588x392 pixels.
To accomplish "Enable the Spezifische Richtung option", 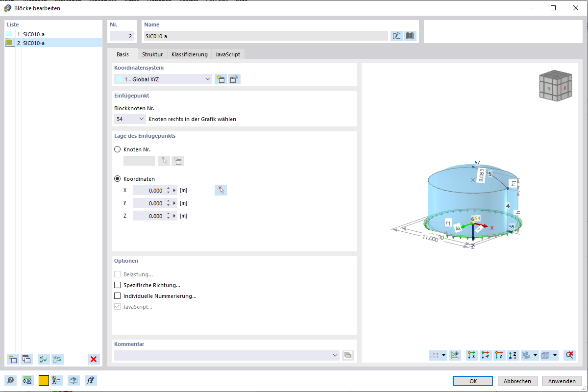I will pos(117,285).
